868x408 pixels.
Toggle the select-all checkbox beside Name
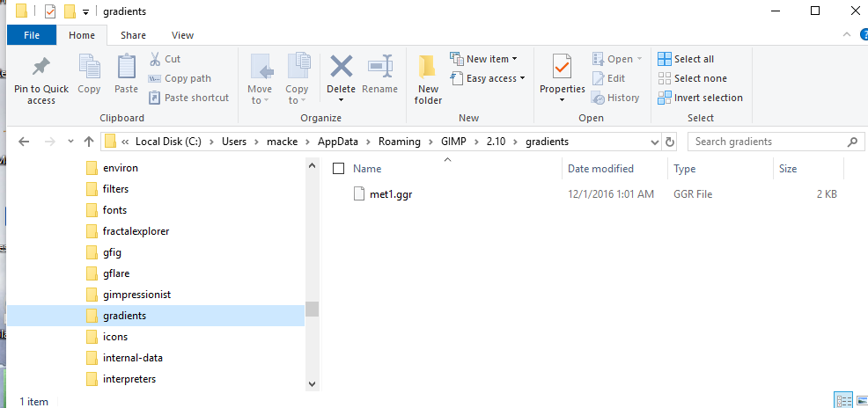coord(338,169)
